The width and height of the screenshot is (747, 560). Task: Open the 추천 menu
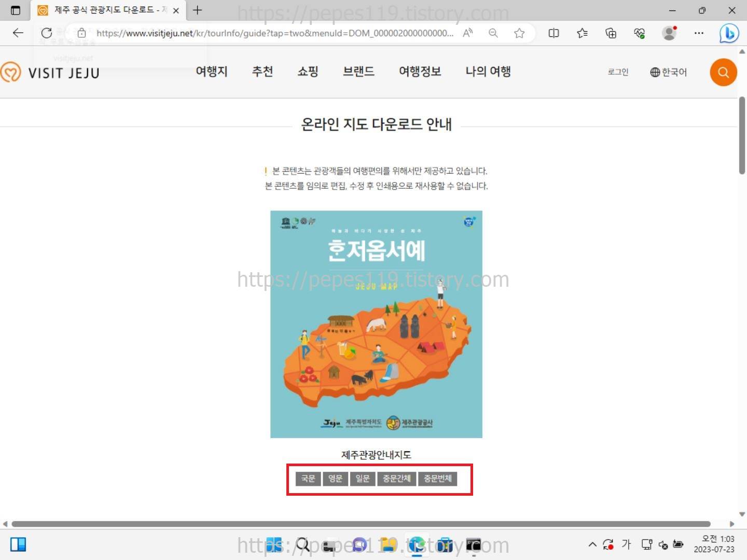click(262, 72)
